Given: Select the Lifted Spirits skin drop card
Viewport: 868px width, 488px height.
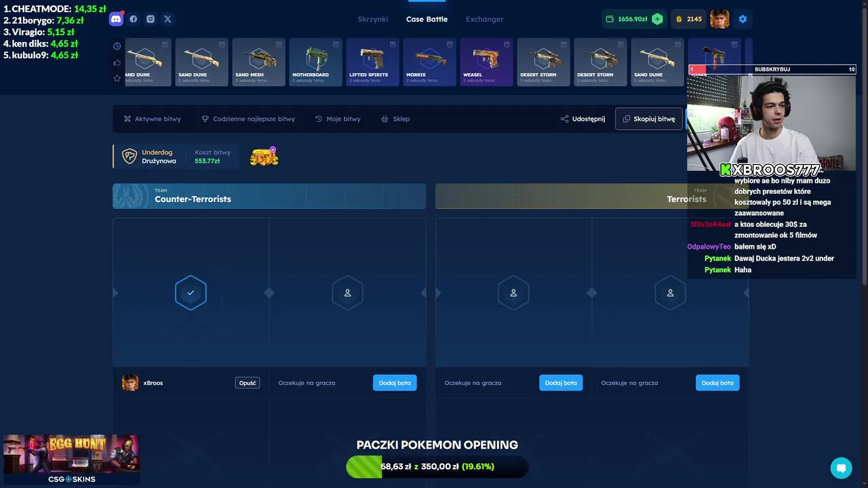Looking at the screenshot, I should click(372, 62).
